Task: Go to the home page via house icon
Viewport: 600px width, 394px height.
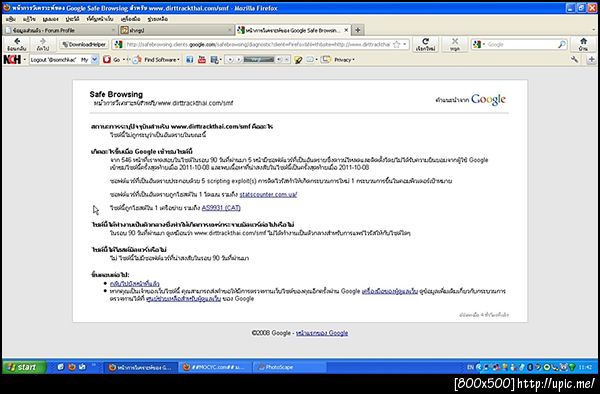Action: 583,44
